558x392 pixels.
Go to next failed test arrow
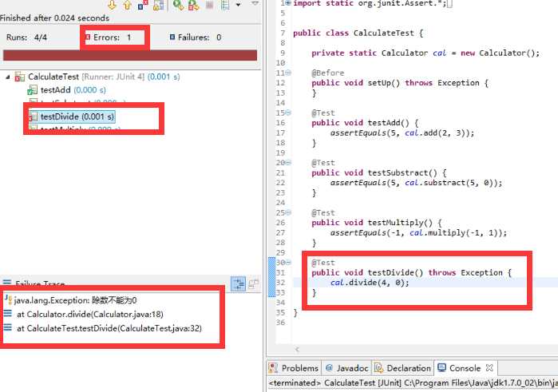[x=112, y=5]
